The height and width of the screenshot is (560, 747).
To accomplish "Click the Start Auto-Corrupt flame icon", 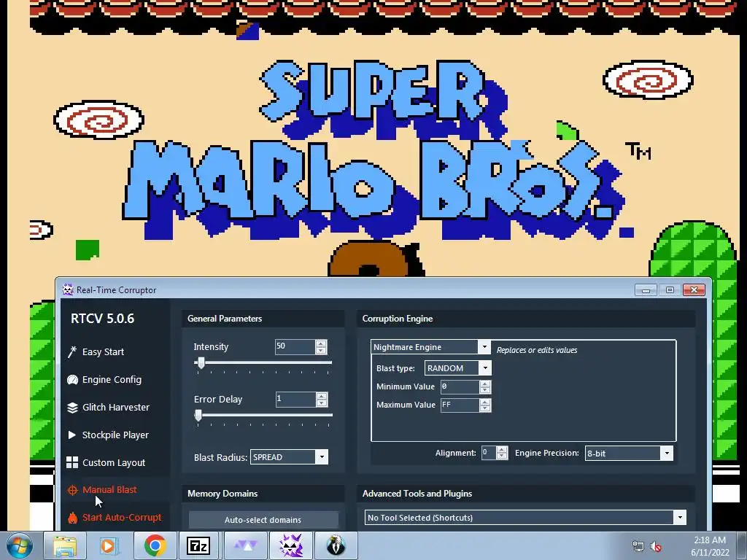I will 72,518.
